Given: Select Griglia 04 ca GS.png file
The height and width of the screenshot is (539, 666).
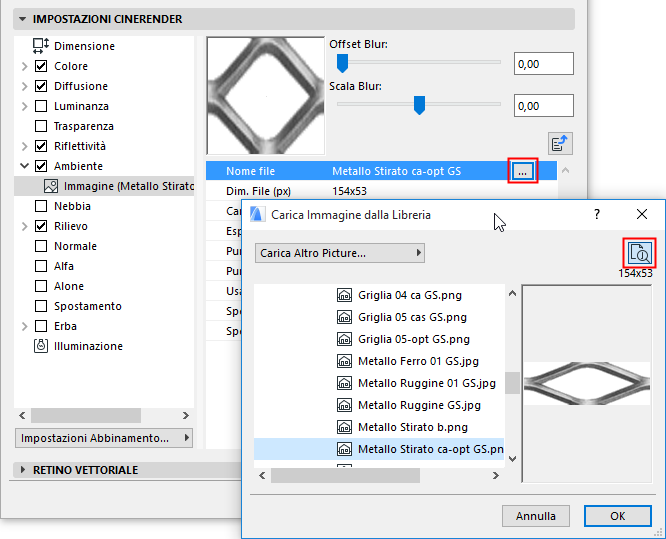Looking at the screenshot, I should pyautogui.click(x=409, y=295).
